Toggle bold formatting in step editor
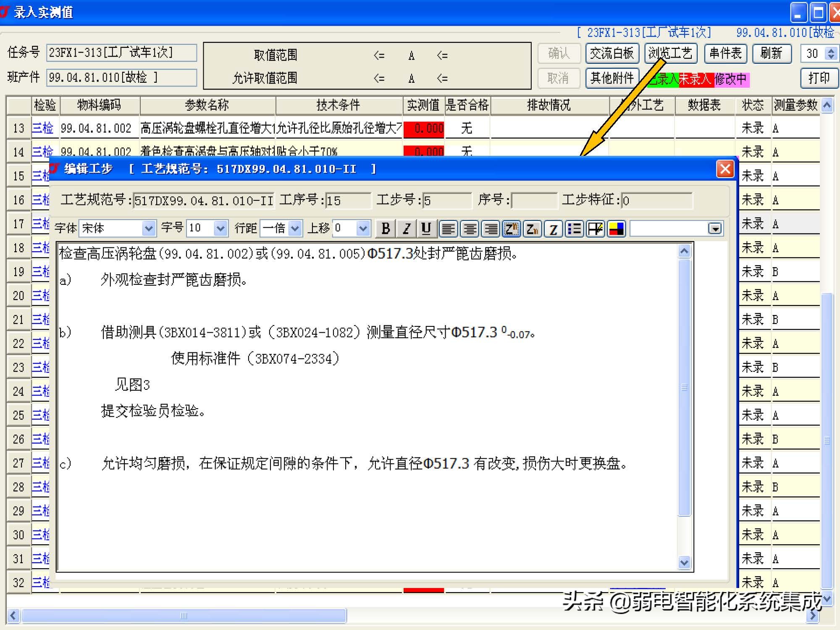The width and height of the screenshot is (840, 630). pos(385,229)
